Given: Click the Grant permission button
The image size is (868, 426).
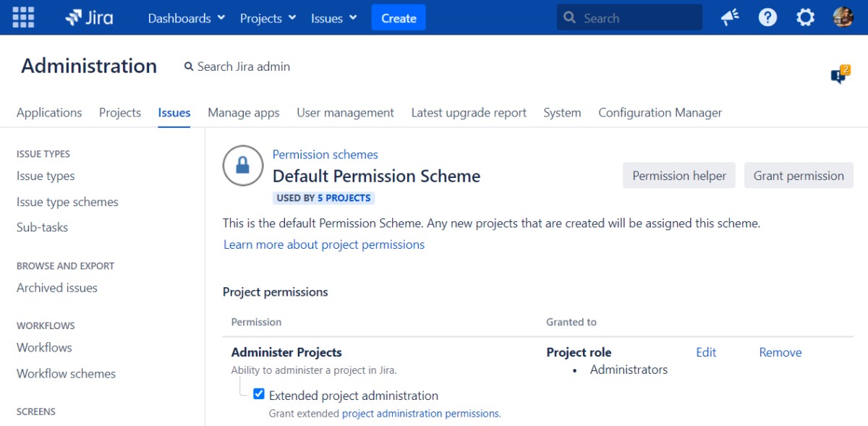Looking at the screenshot, I should tap(799, 175).
